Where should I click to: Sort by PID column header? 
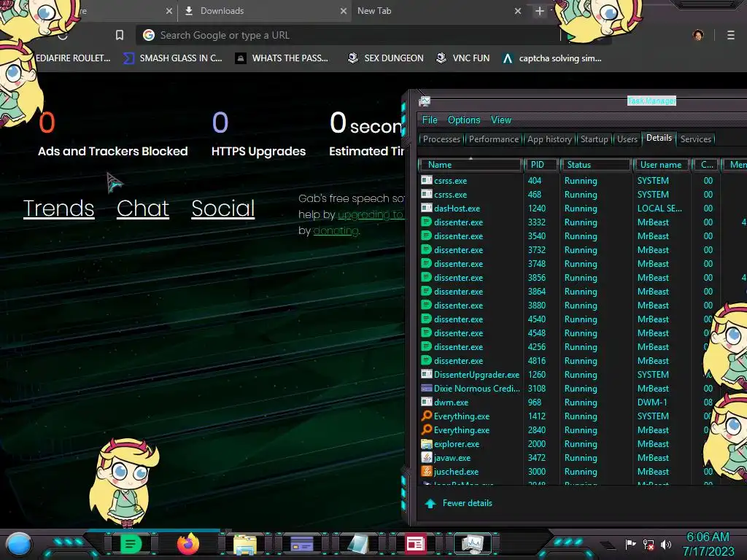click(x=541, y=165)
